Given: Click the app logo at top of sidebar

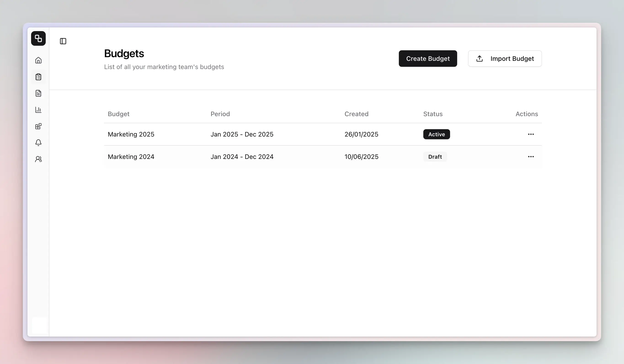Looking at the screenshot, I should [x=38, y=38].
